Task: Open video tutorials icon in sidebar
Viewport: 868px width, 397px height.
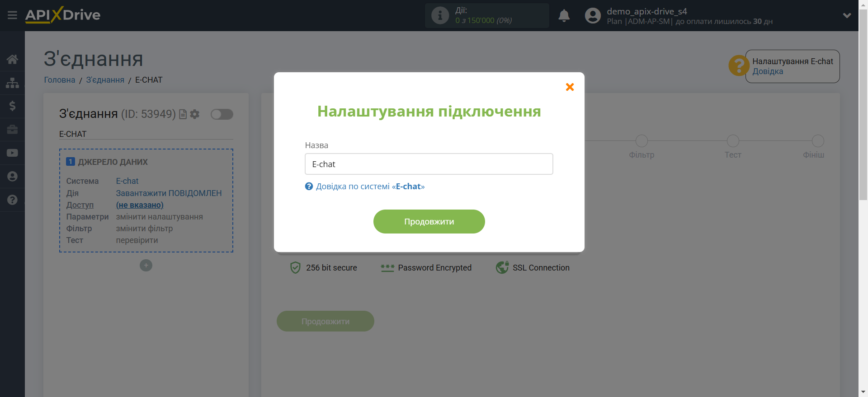Action: pyautogui.click(x=12, y=153)
